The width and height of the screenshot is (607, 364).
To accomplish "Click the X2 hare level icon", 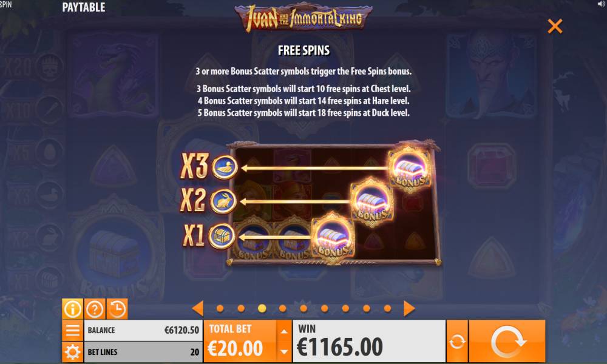I will 223,201.
